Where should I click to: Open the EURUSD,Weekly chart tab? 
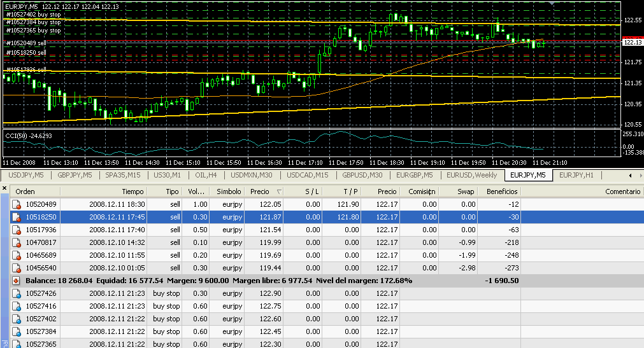(x=471, y=175)
